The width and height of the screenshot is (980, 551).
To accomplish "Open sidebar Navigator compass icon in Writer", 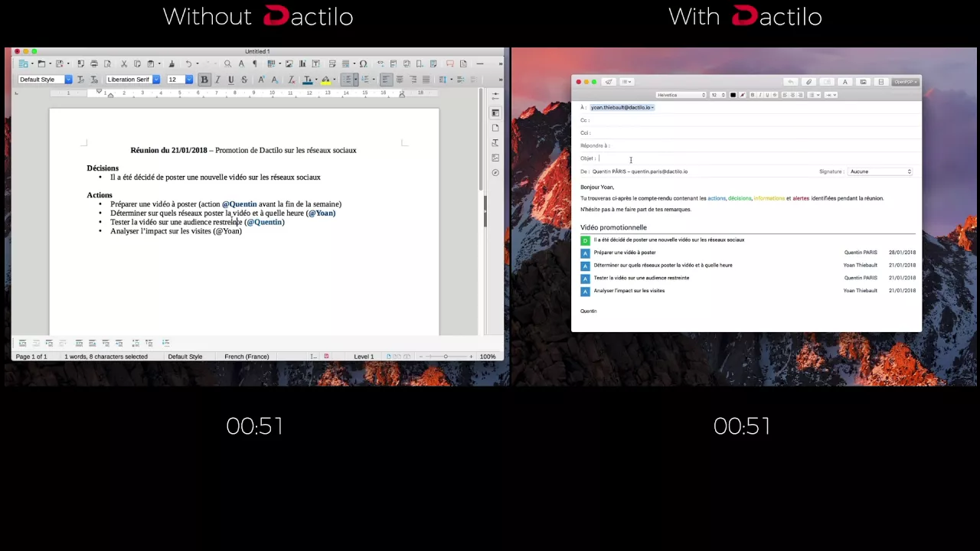I will pyautogui.click(x=495, y=173).
